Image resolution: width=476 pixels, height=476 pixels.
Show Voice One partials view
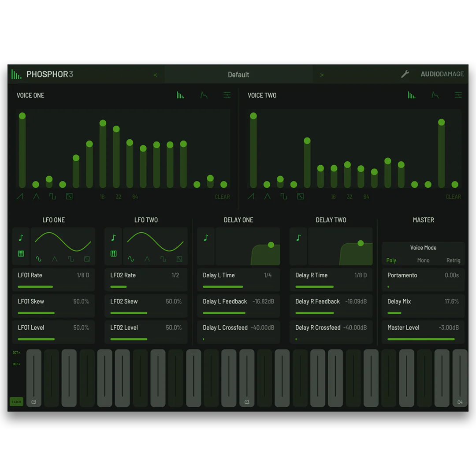(x=180, y=95)
